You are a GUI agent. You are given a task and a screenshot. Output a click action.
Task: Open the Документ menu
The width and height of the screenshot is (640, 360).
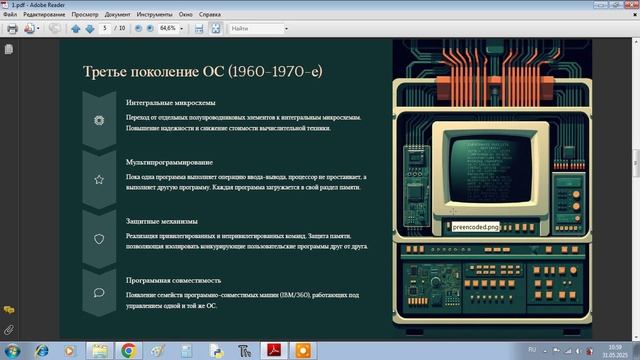(x=118, y=14)
